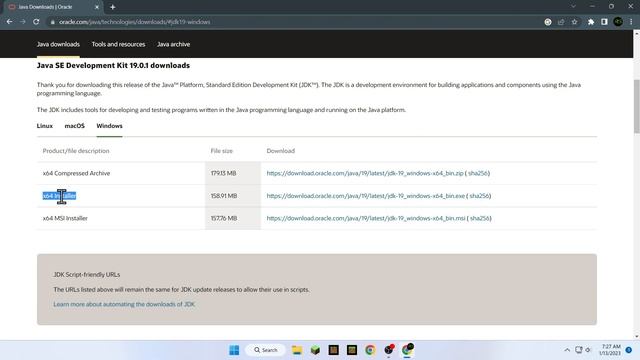Click the browser forward arrow

23,22
